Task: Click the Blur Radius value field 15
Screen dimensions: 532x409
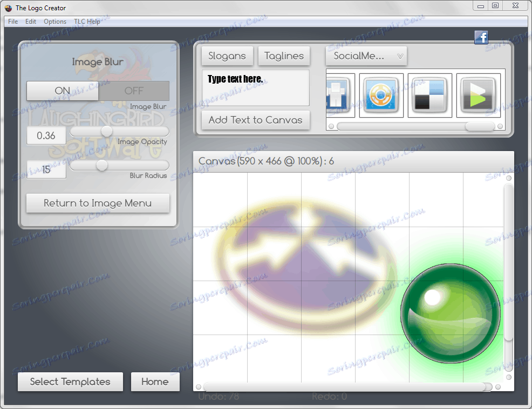Action: (x=46, y=169)
